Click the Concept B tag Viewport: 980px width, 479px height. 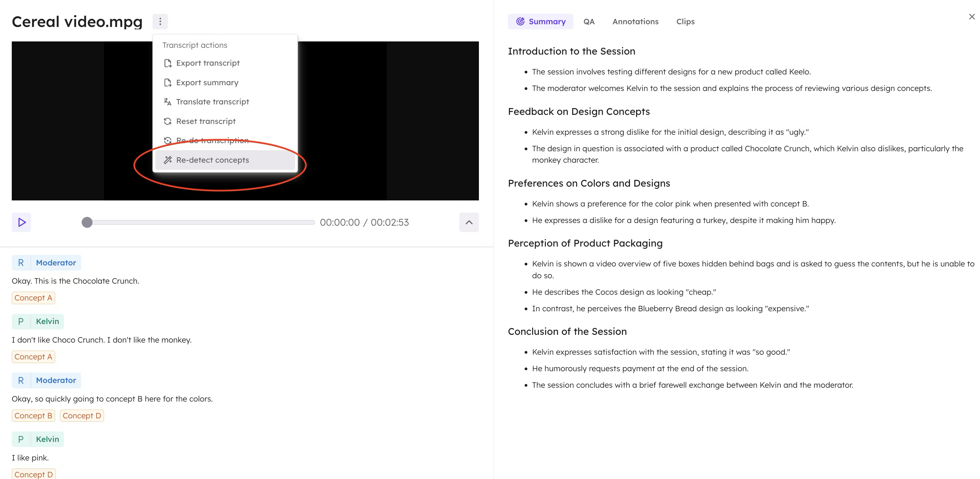point(33,416)
